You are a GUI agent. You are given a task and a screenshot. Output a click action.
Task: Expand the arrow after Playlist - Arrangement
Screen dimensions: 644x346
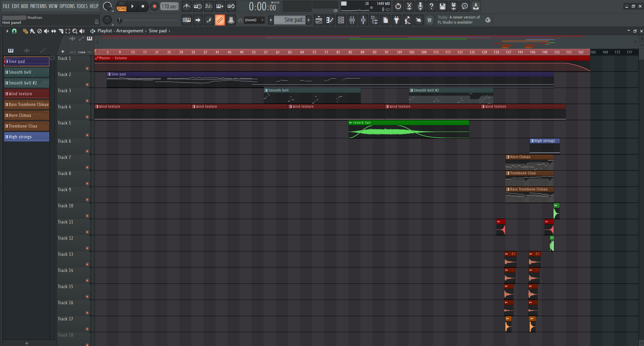146,31
